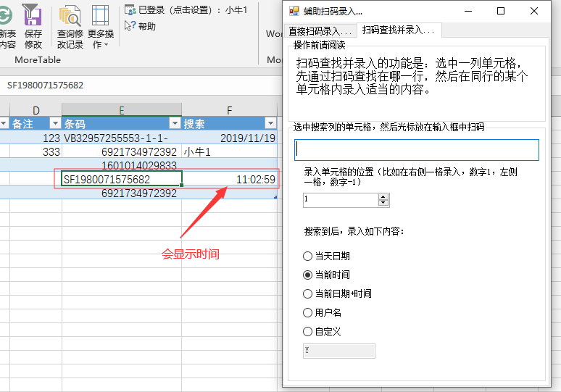Click the 帮助 help icon
This screenshot has height=392, width=561.
140,26
